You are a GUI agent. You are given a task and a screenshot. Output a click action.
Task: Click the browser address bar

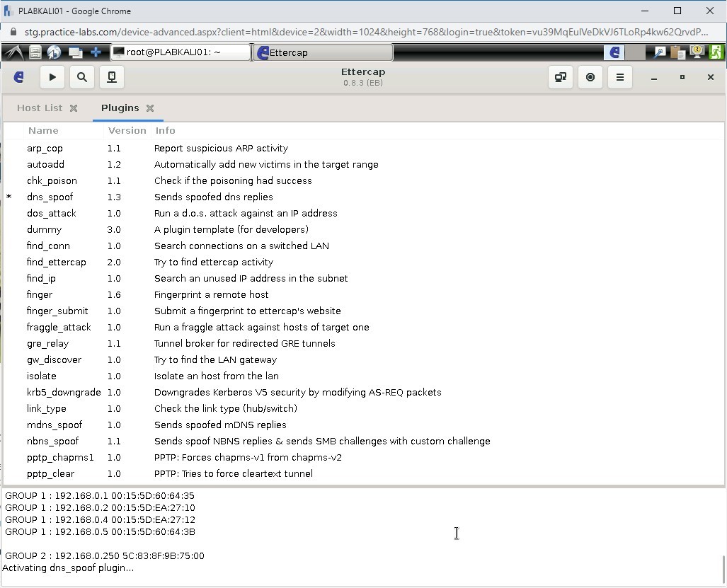coord(354,32)
